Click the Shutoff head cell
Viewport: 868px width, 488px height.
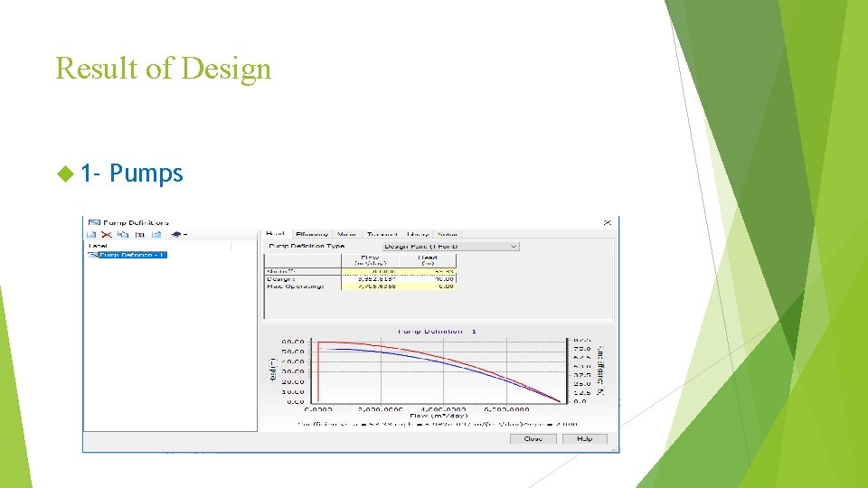428,272
